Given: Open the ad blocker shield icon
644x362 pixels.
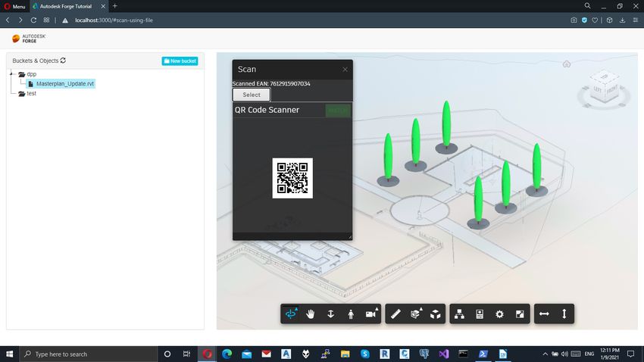Looking at the screenshot, I should pyautogui.click(x=584, y=20).
